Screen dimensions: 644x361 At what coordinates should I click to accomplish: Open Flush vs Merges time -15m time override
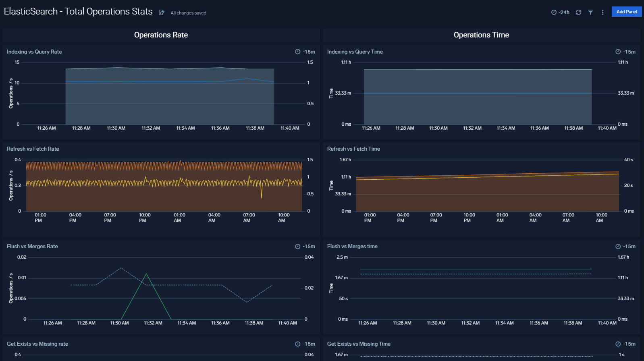618,247
